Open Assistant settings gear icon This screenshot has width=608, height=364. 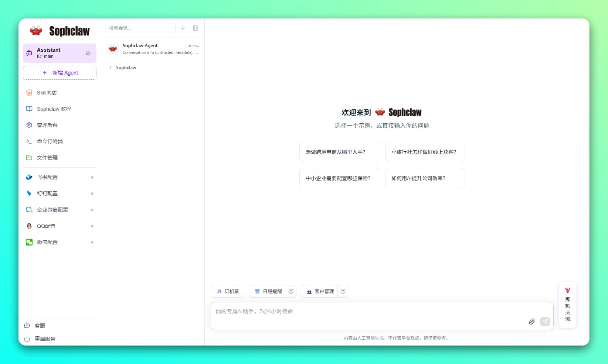coord(88,53)
